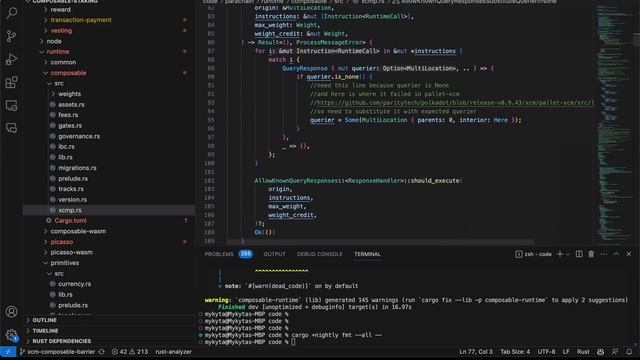Change end of line sequence LF
Viewport: 640px width, 360px height.
[x=566, y=351]
